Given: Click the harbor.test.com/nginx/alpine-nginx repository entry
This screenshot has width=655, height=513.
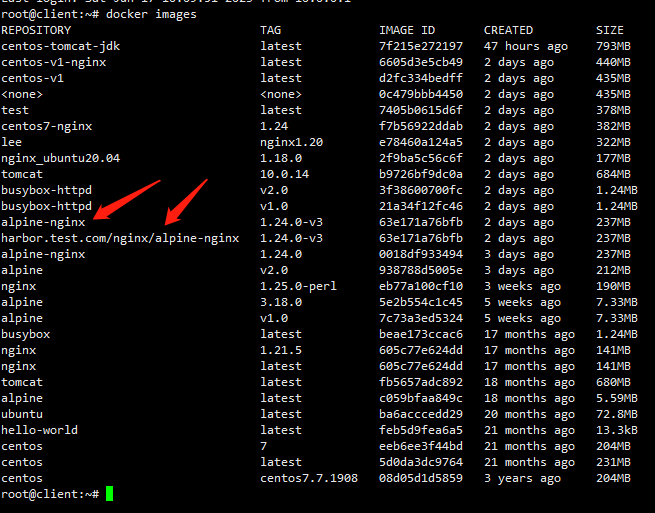Looking at the screenshot, I should [120, 238].
